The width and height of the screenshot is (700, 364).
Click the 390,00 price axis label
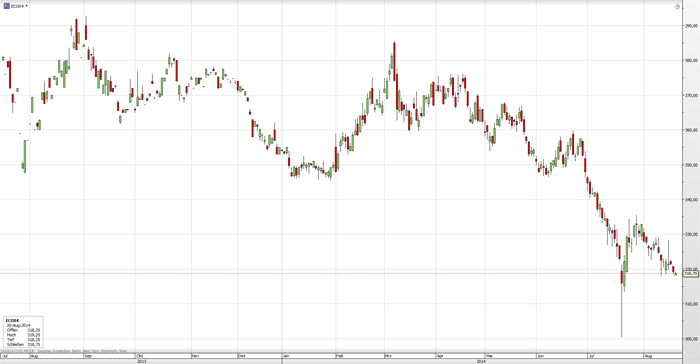[x=691, y=26]
